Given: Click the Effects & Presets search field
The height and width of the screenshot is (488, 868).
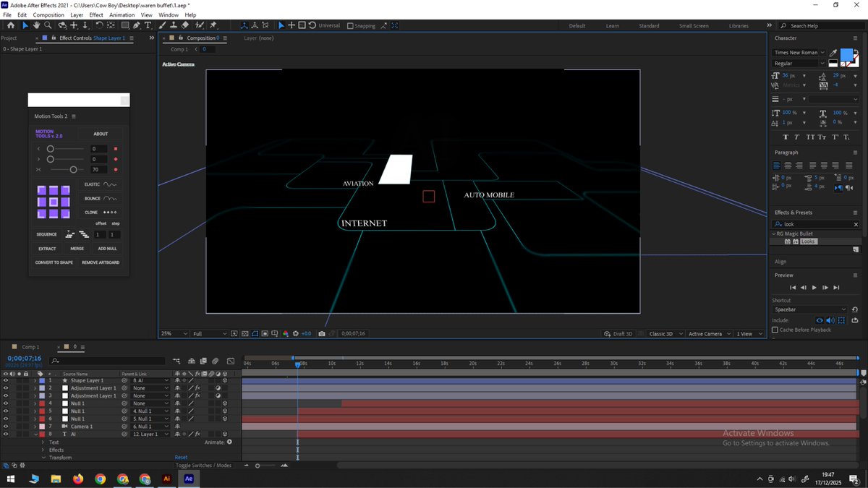Looking at the screenshot, I should click(817, 224).
